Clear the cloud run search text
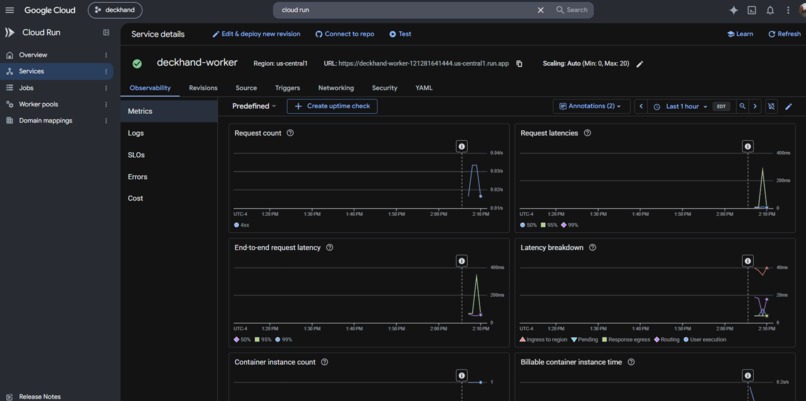 pyautogui.click(x=540, y=10)
